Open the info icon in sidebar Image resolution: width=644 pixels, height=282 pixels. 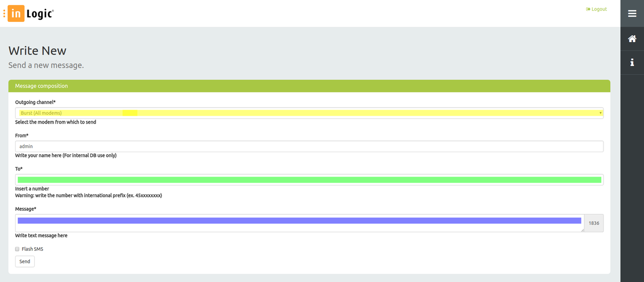632,62
